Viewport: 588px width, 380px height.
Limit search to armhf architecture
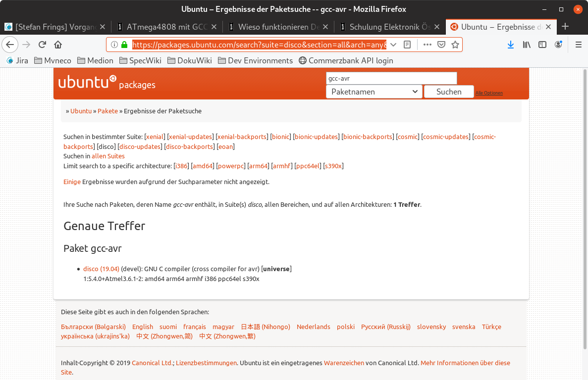pos(282,166)
